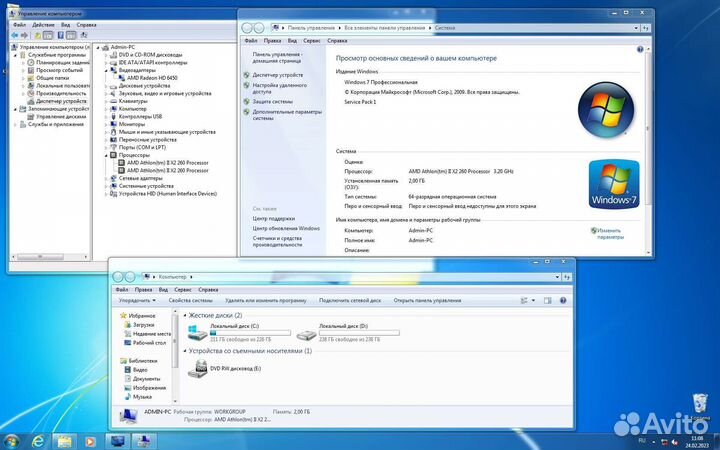Collapse the Видеоадаптеры node
720x450 pixels.
(x=106, y=70)
